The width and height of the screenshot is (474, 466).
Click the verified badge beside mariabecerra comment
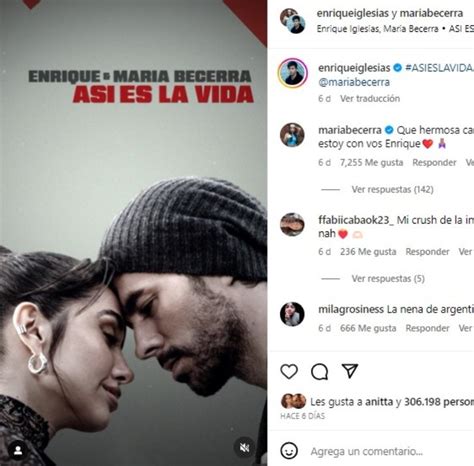click(389, 130)
